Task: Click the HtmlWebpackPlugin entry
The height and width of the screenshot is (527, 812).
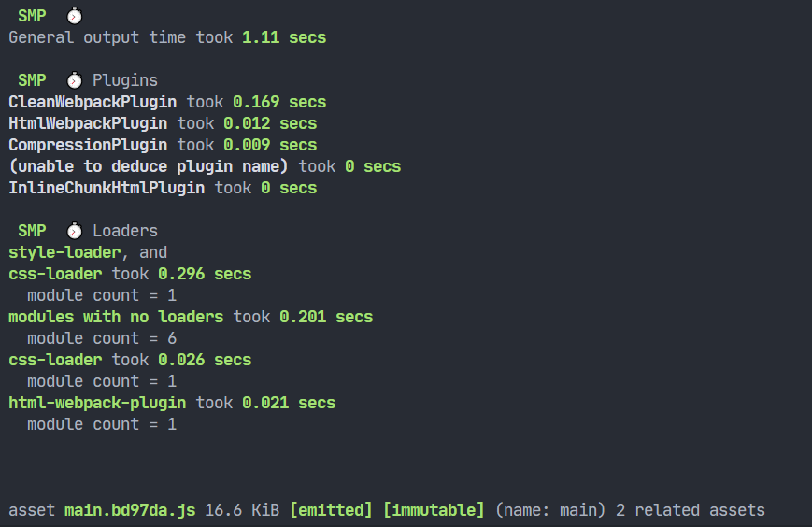Action: [88, 123]
